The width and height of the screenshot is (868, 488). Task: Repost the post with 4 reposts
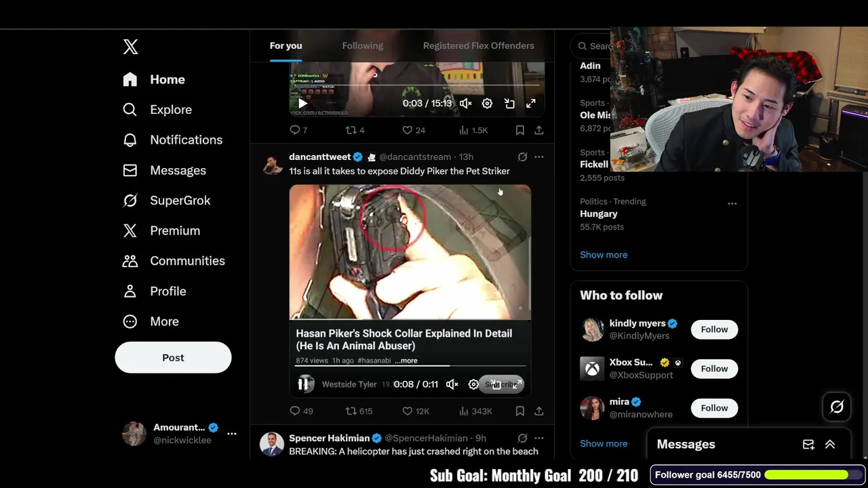(355, 130)
